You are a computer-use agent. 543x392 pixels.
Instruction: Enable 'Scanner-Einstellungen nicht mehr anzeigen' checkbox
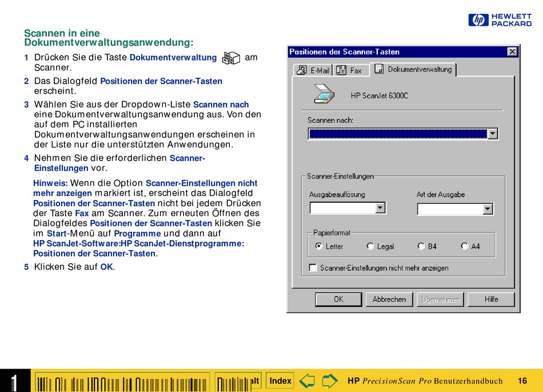point(313,267)
